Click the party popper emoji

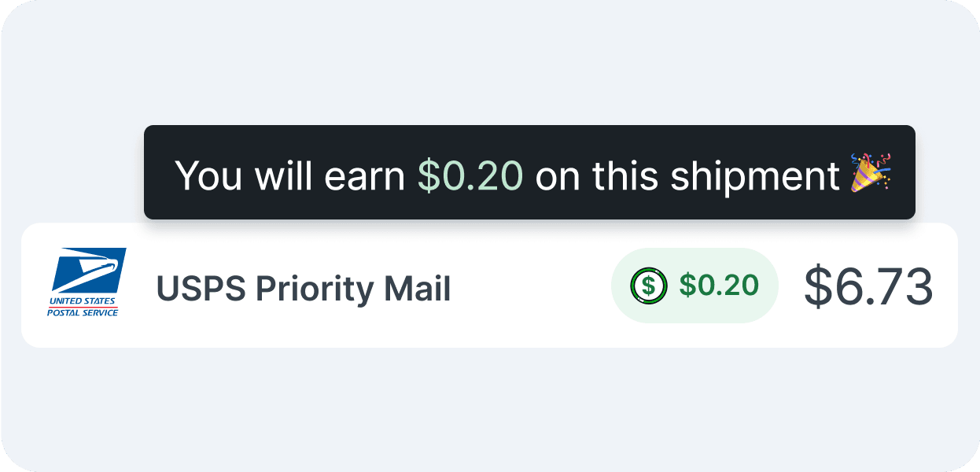(870, 173)
